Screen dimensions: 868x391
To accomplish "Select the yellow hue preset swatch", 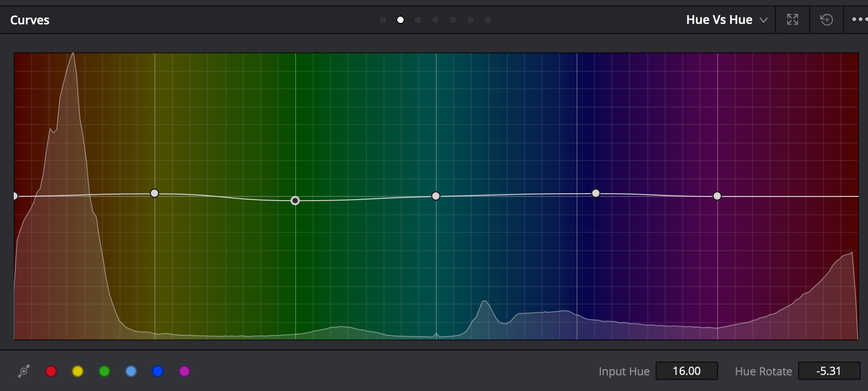I will pyautogui.click(x=78, y=371).
